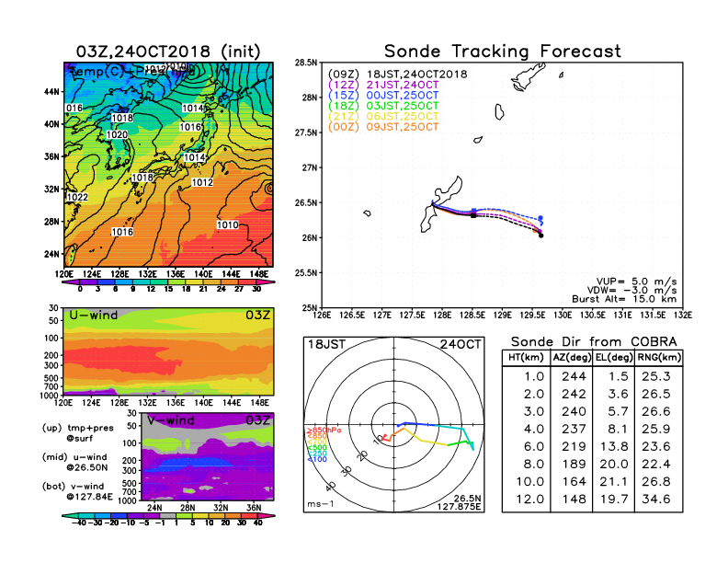Click the "HT(km)" column header
Image resolution: width=728 pixels, height=563 pixels.
pyautogui.click(x=526, y=357)
